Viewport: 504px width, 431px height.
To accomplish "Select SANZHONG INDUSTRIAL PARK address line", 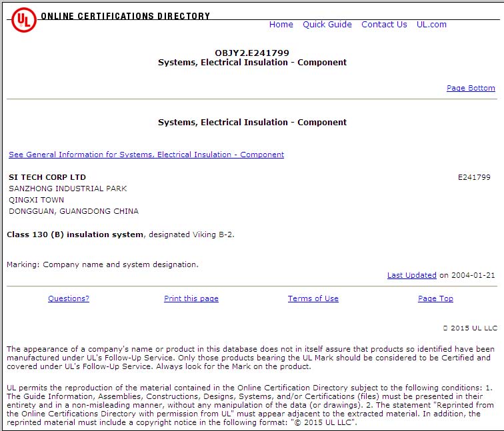I will pyautogui.click(x=68, y=189).
